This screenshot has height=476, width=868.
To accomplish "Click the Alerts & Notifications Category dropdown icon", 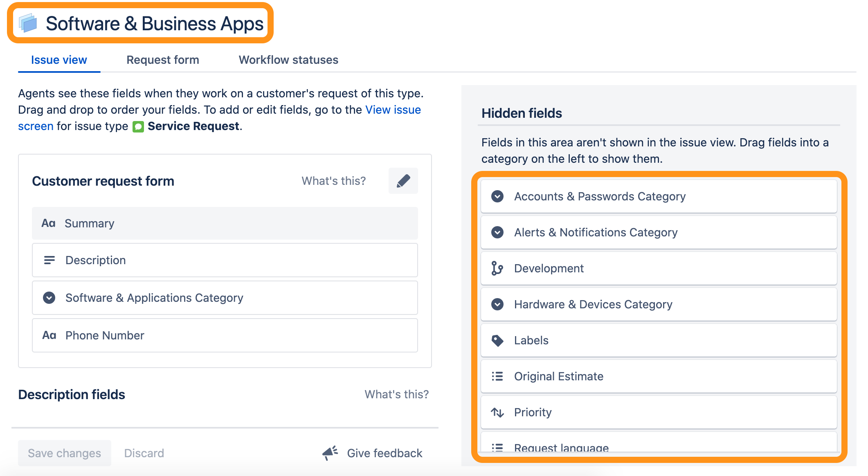I will (x=497, y=232).
